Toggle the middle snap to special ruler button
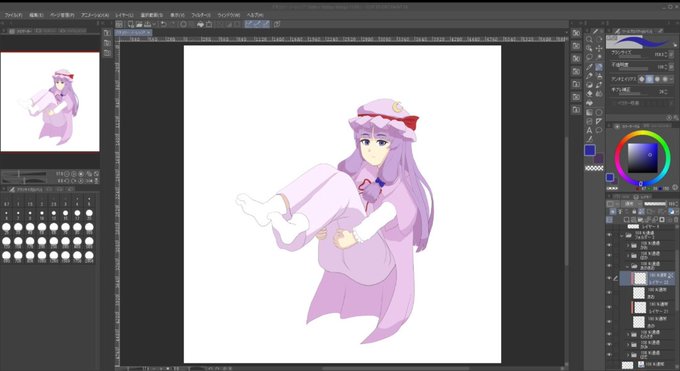The image size is (680, 371). 257,24
